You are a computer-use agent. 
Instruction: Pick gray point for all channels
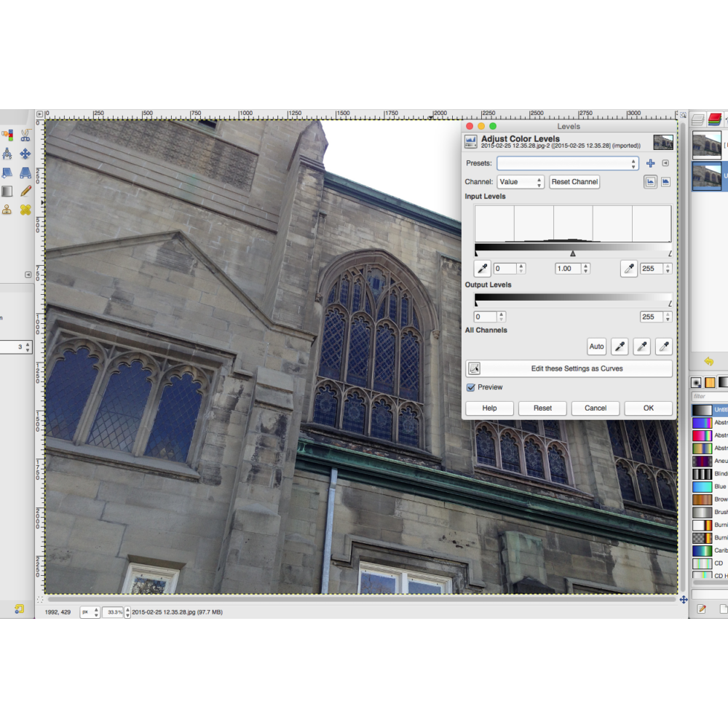point(641,347)
